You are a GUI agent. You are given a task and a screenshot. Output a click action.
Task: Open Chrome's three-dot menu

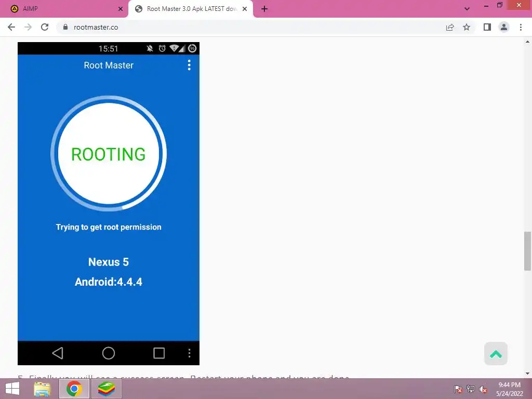(x=521, y=27)
